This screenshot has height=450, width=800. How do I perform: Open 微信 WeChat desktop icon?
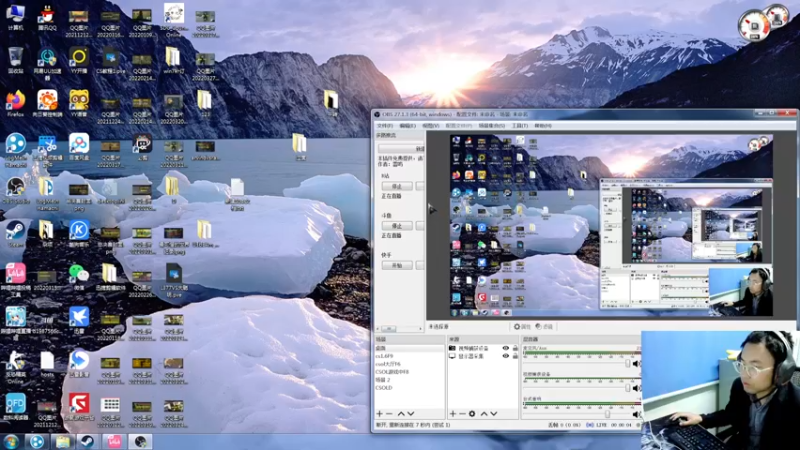pos(79,277)
